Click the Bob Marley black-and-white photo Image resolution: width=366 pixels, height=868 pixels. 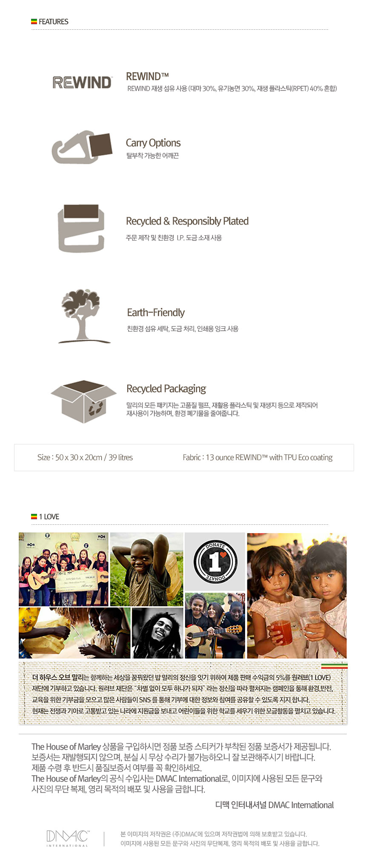(157, 633)
